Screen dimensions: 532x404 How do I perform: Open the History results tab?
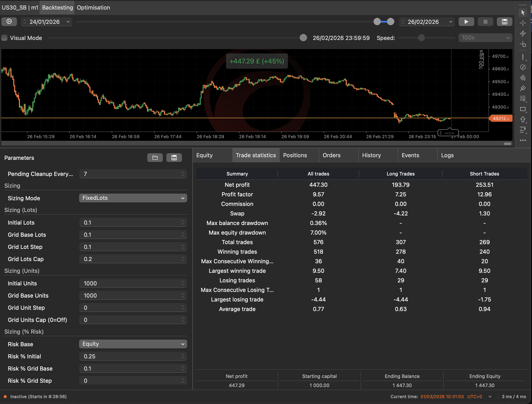371,156
